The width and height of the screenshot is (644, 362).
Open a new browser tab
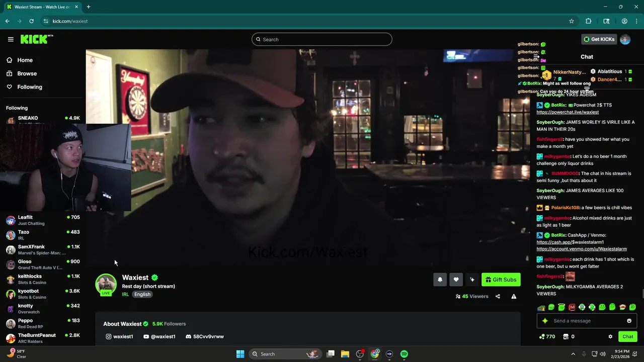click(x=88, y=7)
